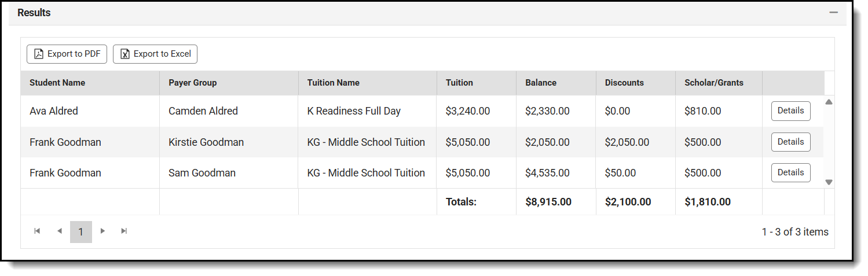Click the PDF file icon
The image size is (868, 276).
39,54
